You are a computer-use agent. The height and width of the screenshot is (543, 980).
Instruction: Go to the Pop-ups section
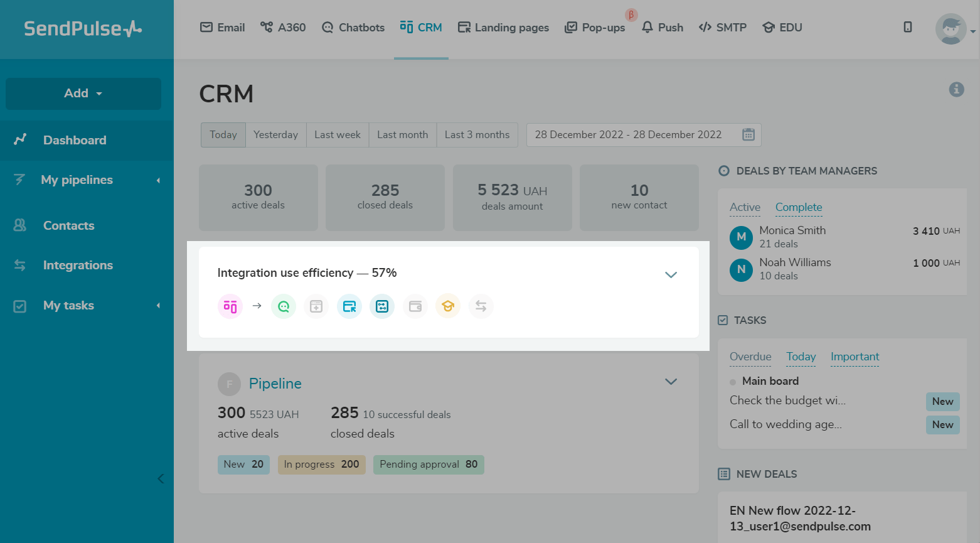[x=595, y=28]
